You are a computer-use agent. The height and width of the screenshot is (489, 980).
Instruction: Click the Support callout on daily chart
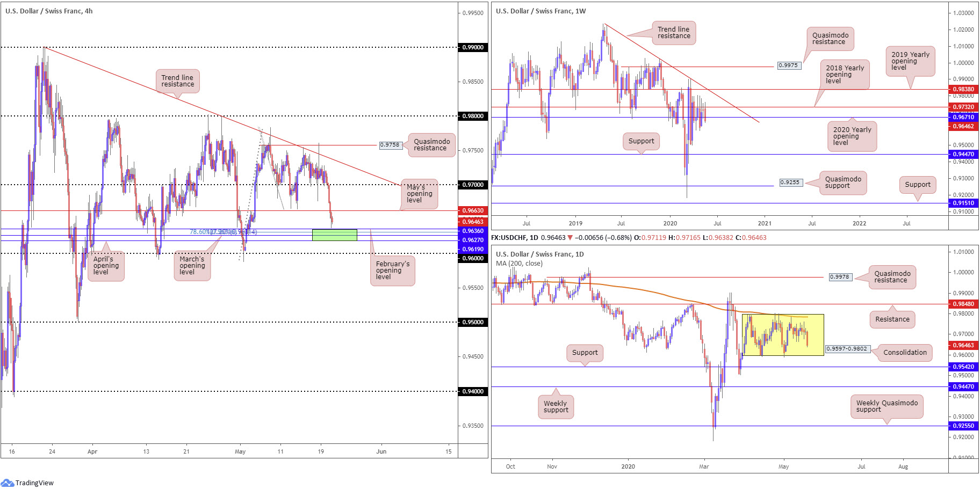tap(585, 353)
